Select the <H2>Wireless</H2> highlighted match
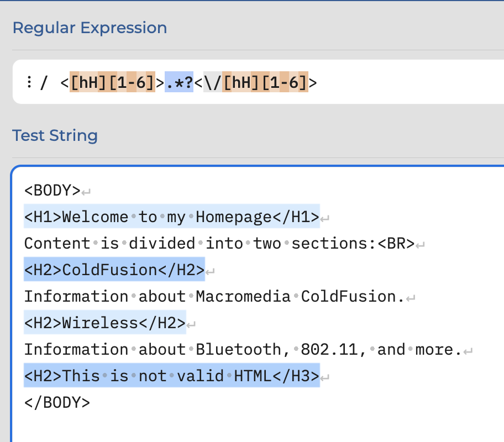Screen dimensions: 504x442 click(105, 323)
